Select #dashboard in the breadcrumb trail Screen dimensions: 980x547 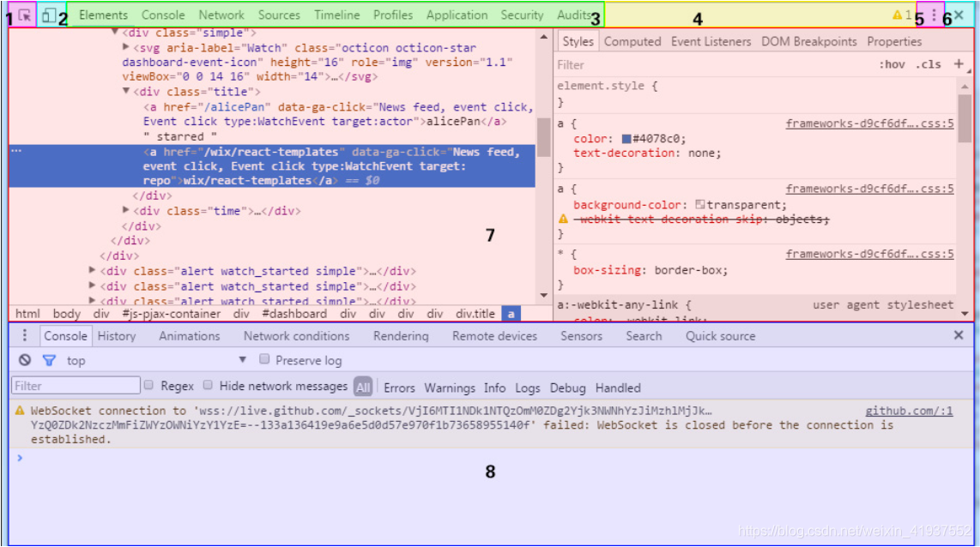pyautogui.click(x=294, y=314)
